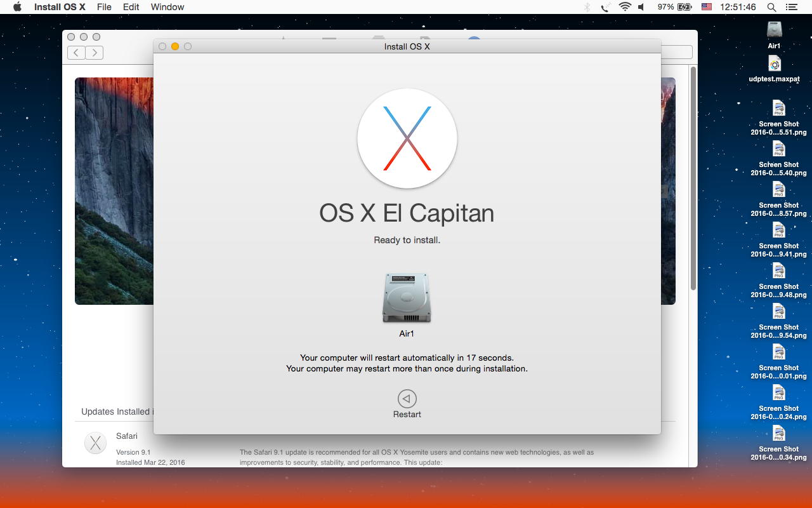Screen dimensions: 812x508
Task: Click the "Install OS X" window title
Action: pos(407,46)
